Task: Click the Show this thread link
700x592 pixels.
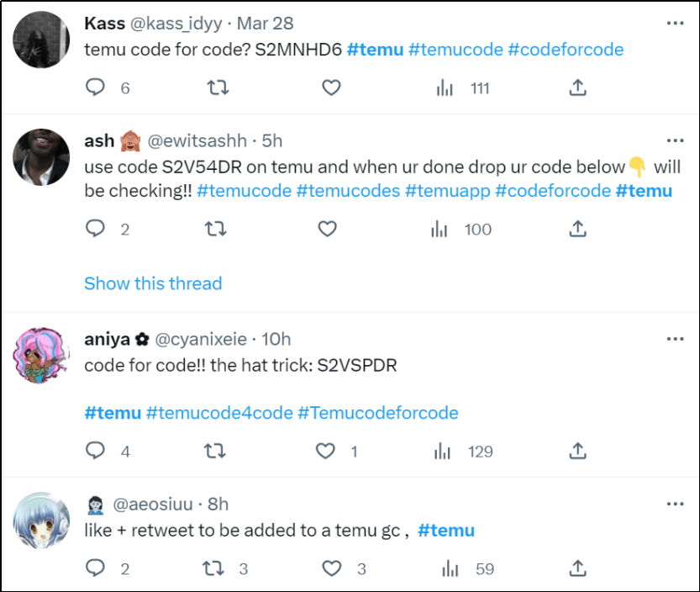Action: tap(153, 283)
